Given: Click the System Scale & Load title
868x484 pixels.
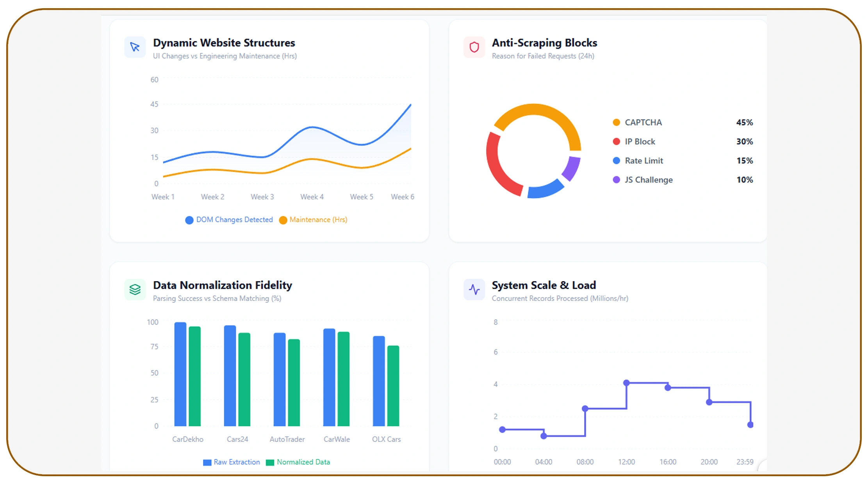Looking at the screenshot, I should point(544,285).
